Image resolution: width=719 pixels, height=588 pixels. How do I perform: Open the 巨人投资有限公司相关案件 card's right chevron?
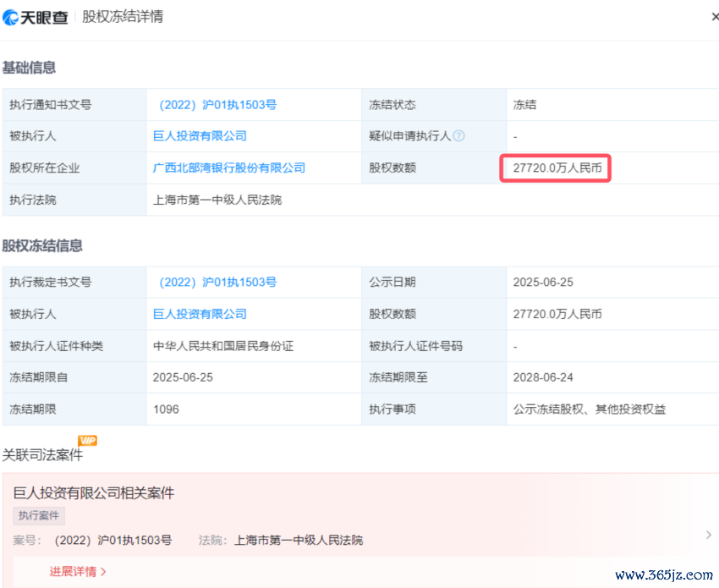pyautogui.click(x=709, y=535)
